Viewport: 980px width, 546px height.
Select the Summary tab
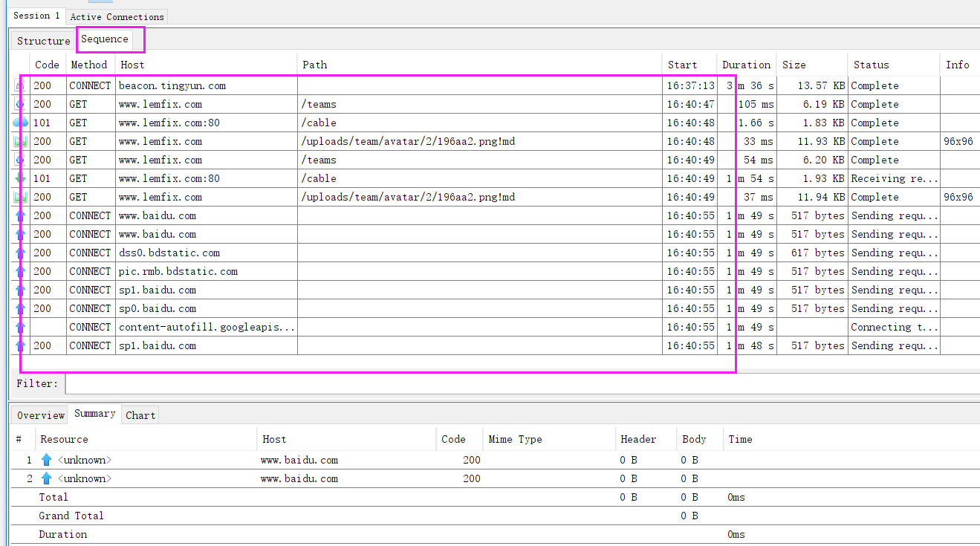(94, 414)
